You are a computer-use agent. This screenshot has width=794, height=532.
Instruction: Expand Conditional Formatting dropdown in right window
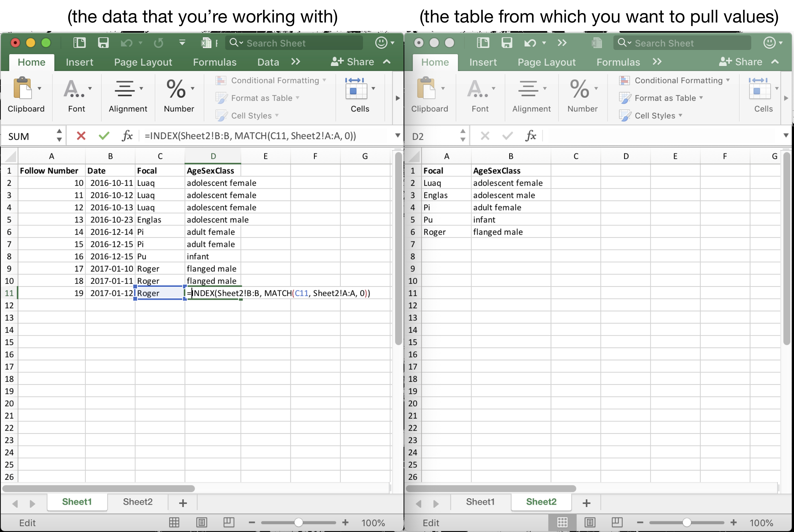pos(728,80)
